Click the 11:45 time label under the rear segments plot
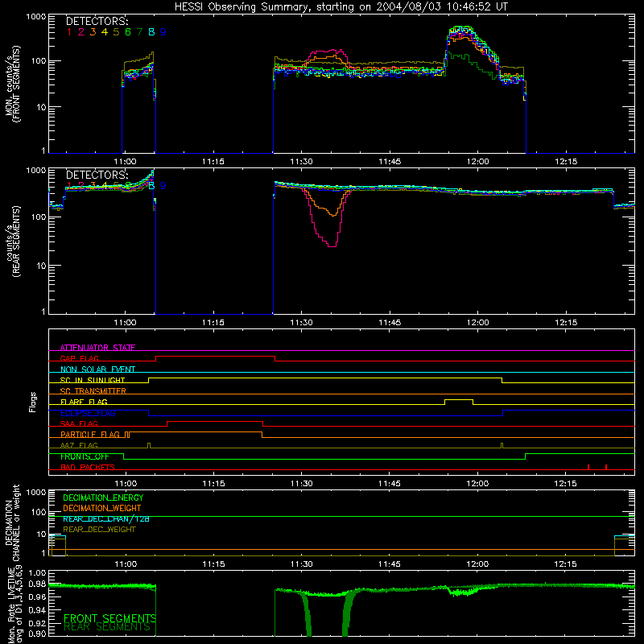Screen dimensions: 644x644 [390, 323]
